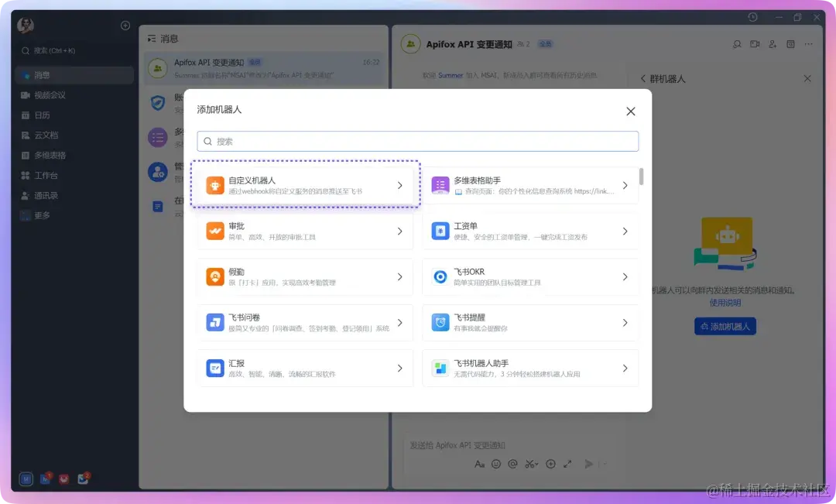Open 日历 in the left sidebar
The height and width of the screenshot is (504, 836).
click(74, 115)
